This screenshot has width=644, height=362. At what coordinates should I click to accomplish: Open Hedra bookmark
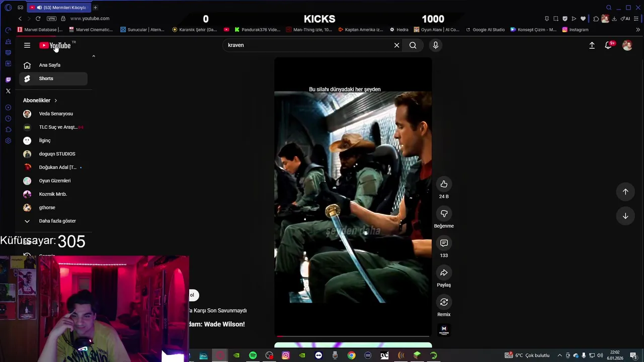(399, 30)
